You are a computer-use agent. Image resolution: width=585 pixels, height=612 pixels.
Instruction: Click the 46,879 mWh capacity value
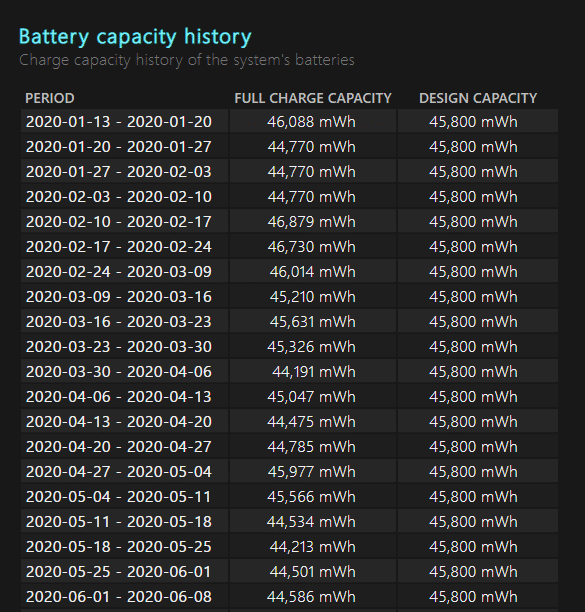coord(311,222)
